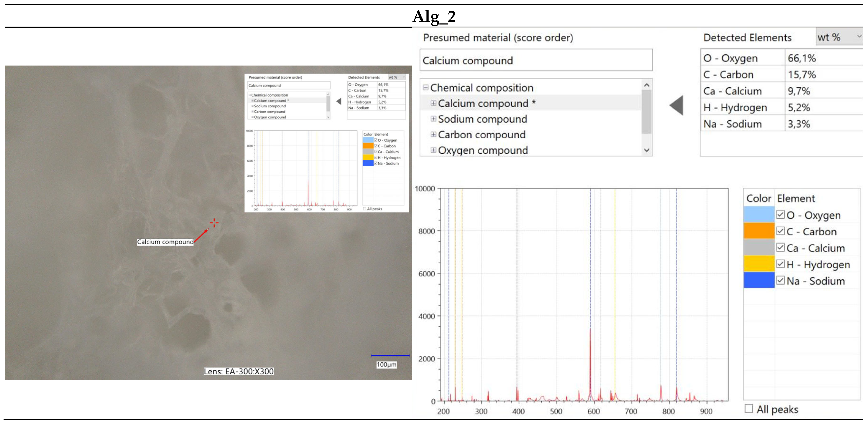Image resolution: width=868 pixels, height=424 pixels.
Task: Expand the Calcium compound tree node
Action: (433, 103)
